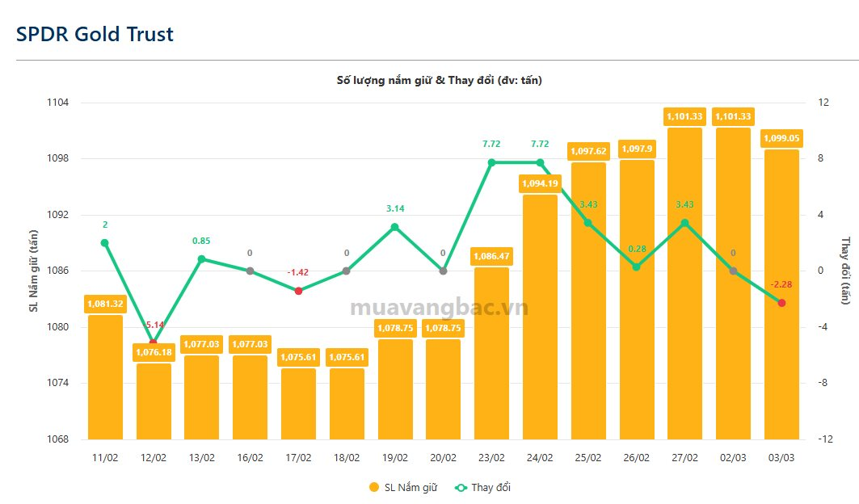The height and width of the screenshot is (504, 859).
Task: Click the 'SPDR Gold Trust' heading
Action: 95,34
